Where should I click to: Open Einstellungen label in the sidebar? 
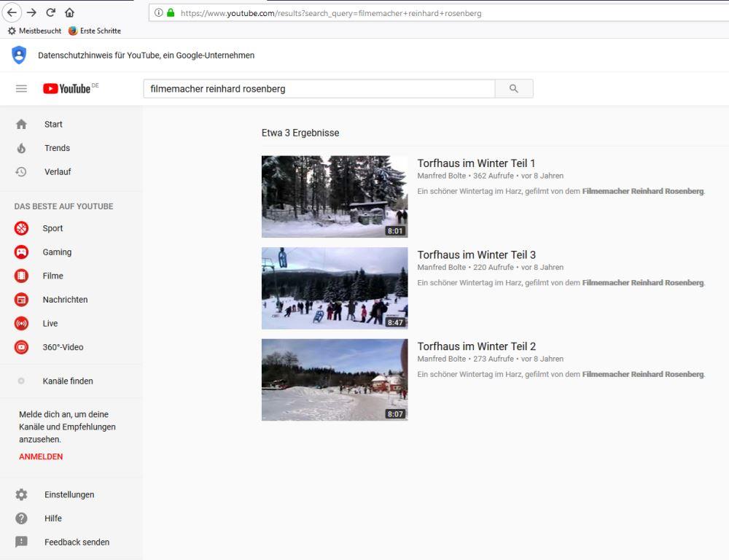69,494
